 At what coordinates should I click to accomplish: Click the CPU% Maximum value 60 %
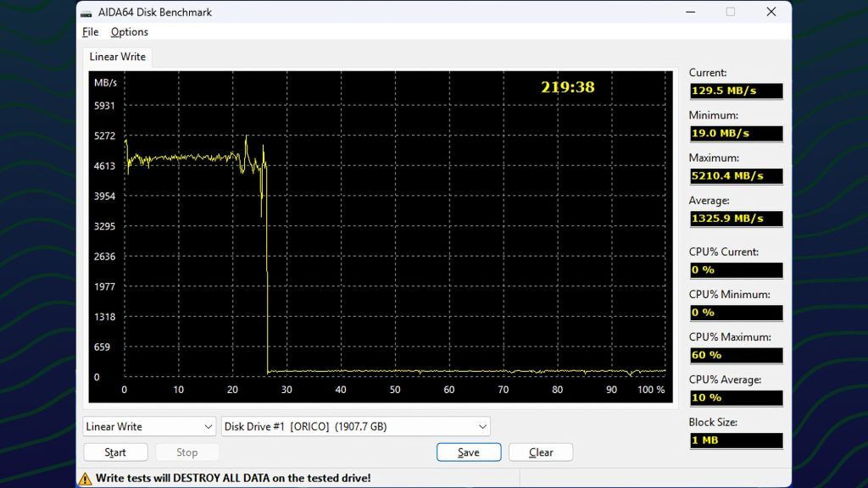click(x=736, y=355)
